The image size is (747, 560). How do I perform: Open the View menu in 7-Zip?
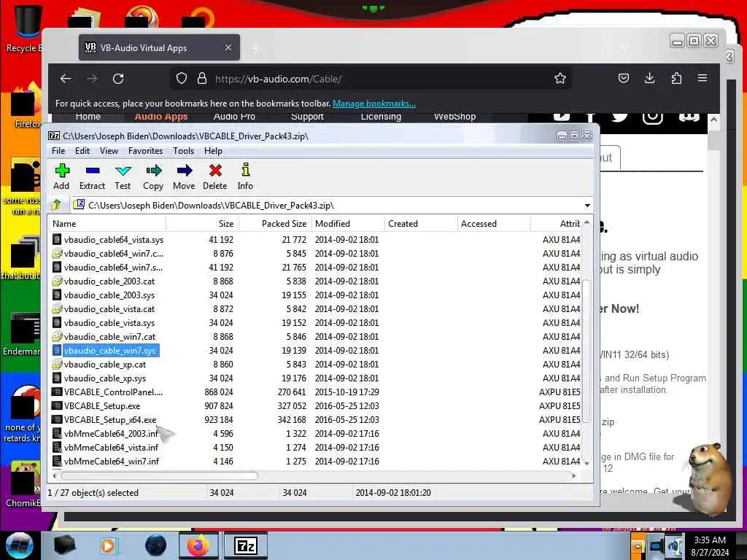(109, 151)
